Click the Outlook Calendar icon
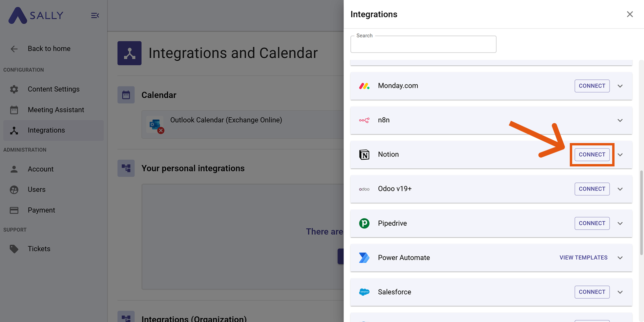Viewport: 644px width, 322px height. click(155, 124)
